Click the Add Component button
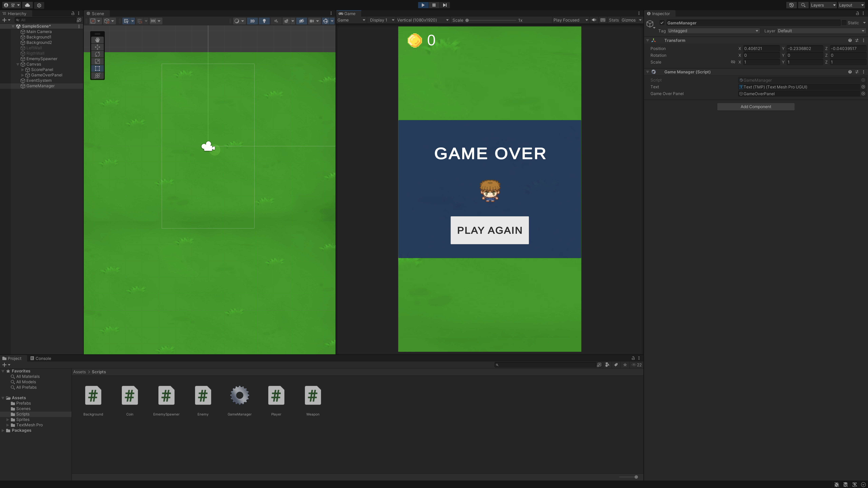Viewport: 868px width, 488px height. pos(755,107)
